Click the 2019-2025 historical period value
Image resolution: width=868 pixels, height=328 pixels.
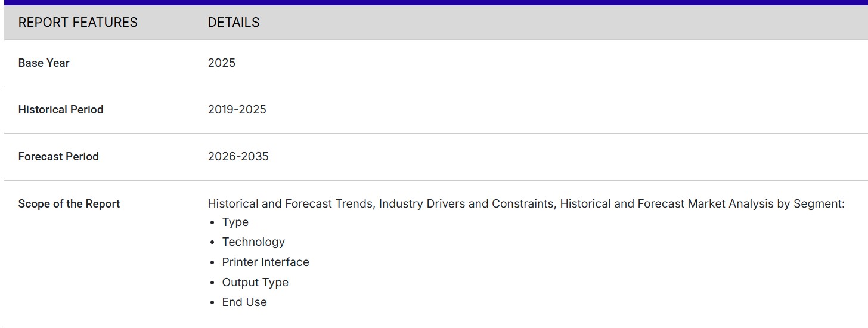click(237, 110)
